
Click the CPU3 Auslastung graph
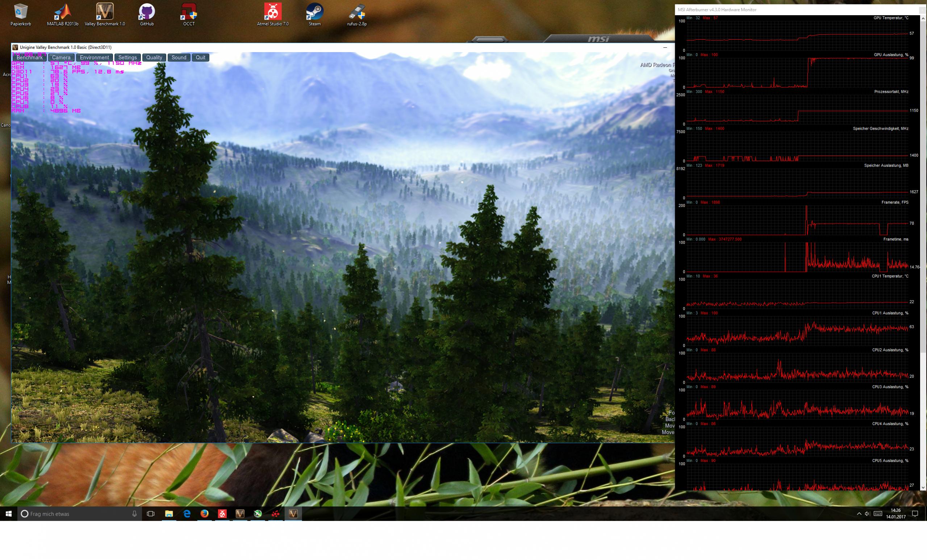point(797,404)
